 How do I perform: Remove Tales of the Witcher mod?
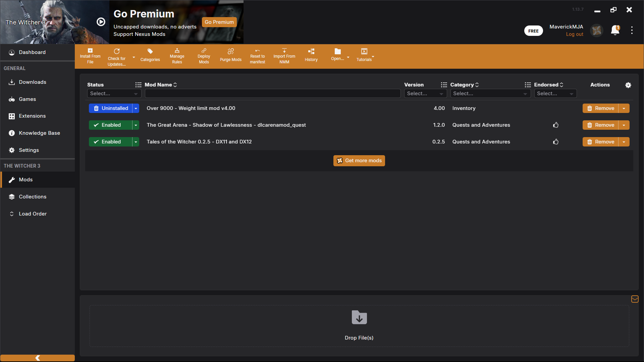tap(600, 142)
